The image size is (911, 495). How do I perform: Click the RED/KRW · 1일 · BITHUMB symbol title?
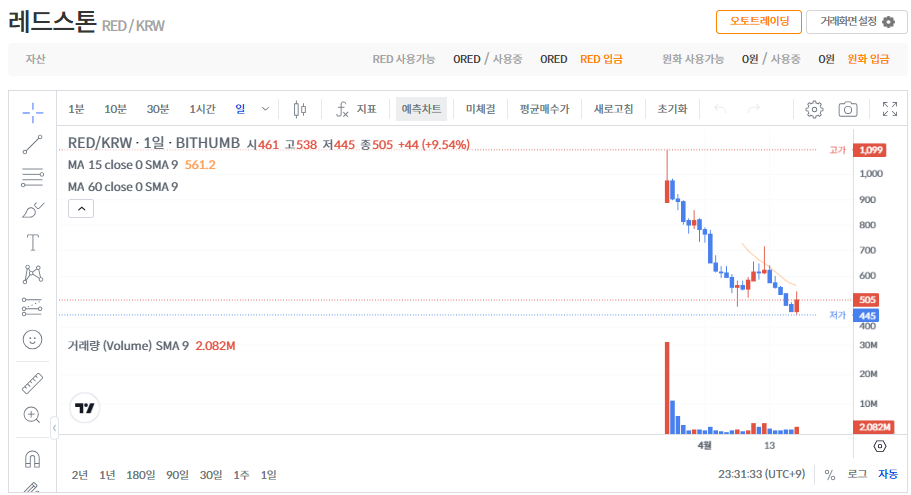[x=153, y=143]
